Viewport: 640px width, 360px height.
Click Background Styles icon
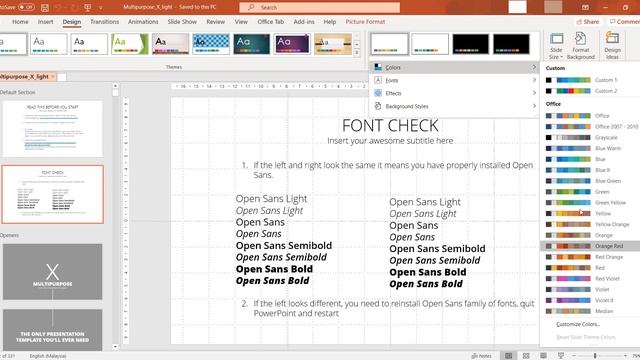(378, 106)
